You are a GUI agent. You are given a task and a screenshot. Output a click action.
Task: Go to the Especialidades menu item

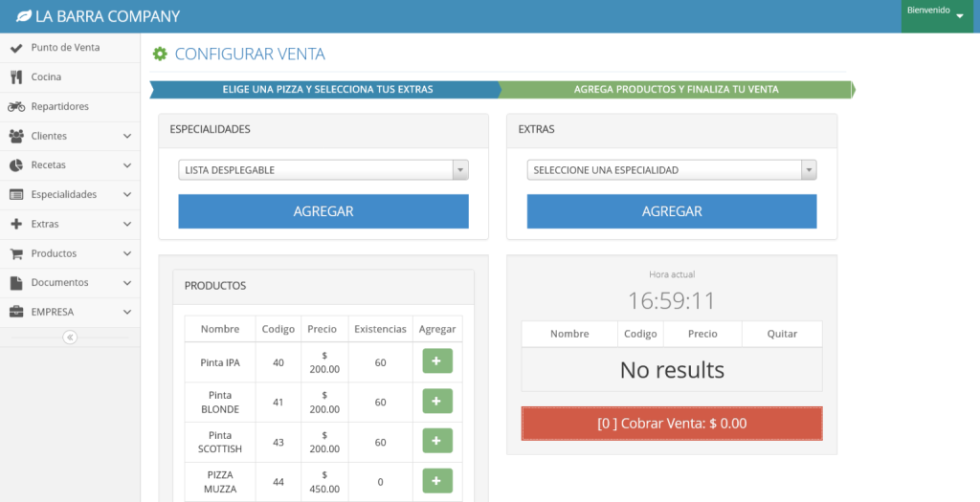[x=64, y=195]
